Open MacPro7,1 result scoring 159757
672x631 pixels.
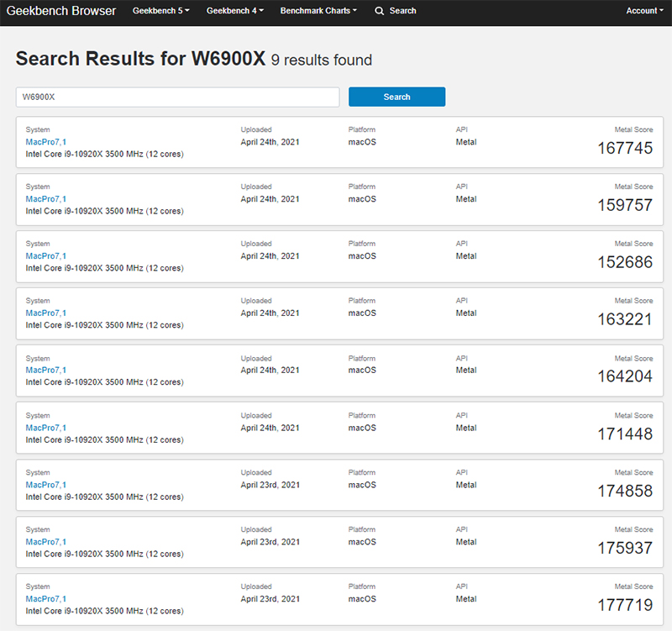point(46,199)
